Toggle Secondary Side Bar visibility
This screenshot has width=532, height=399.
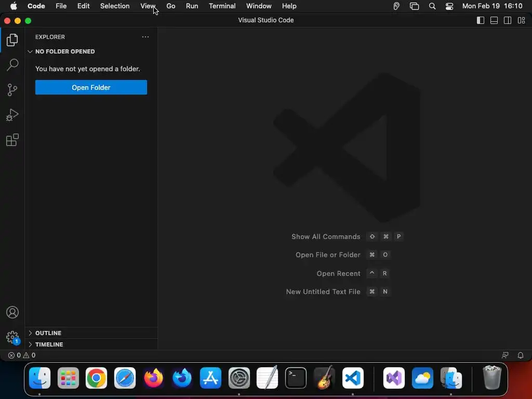(508, 20)
